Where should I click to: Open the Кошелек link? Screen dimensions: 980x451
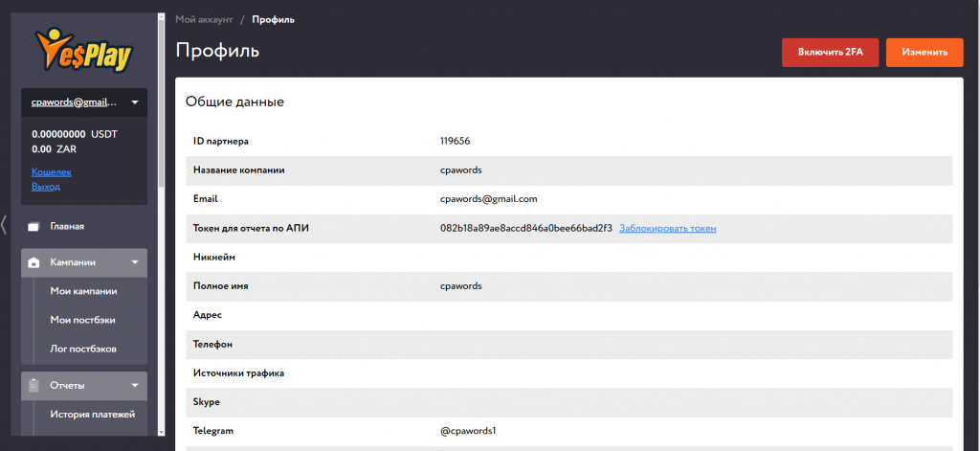(x=52, y=172)
